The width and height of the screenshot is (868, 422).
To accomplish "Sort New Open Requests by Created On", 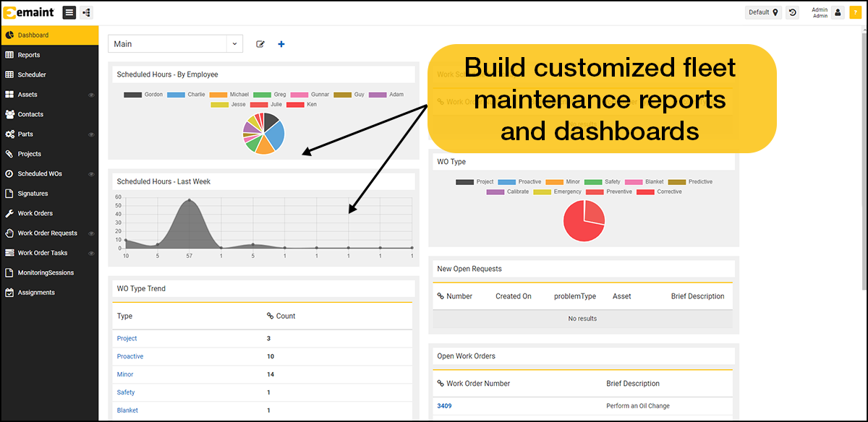I will point(514,296).
